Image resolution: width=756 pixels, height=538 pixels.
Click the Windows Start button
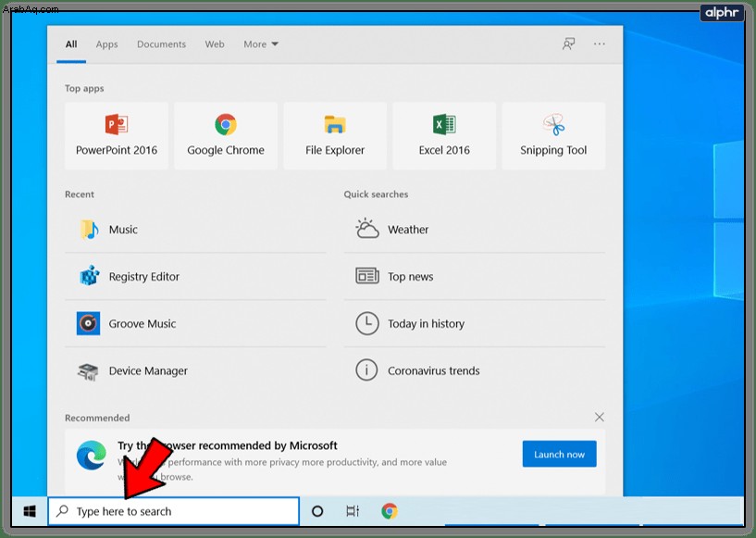[30, 511]
